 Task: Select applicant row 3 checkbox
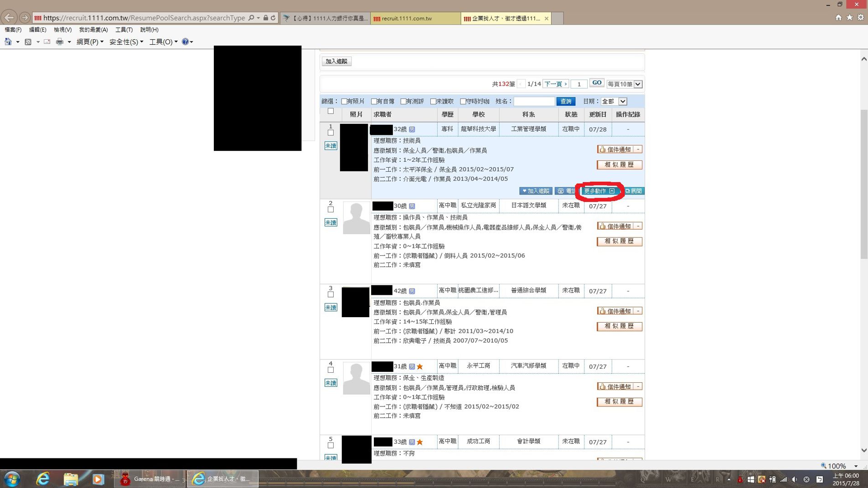[x=331, y=294]
